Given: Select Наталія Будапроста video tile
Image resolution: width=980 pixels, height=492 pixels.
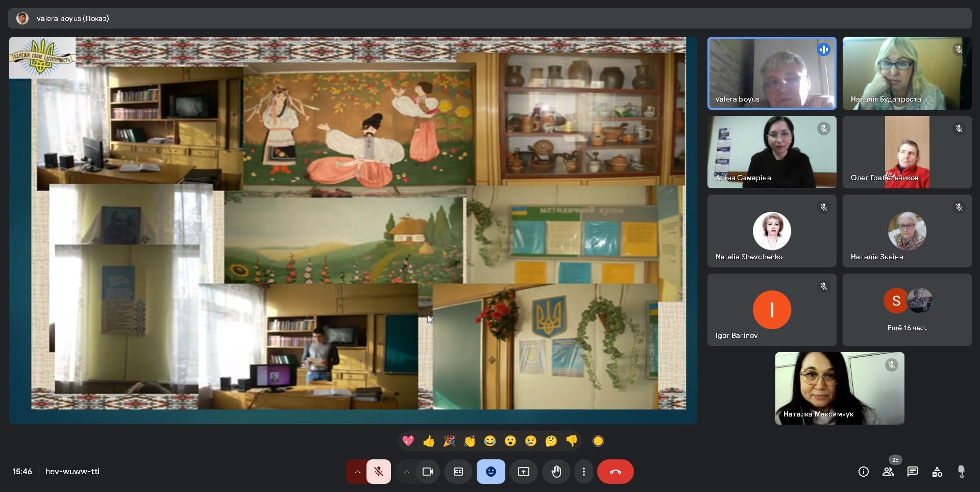Looking at the screenshot, I should pyautogui.click(x=907, y=73).
